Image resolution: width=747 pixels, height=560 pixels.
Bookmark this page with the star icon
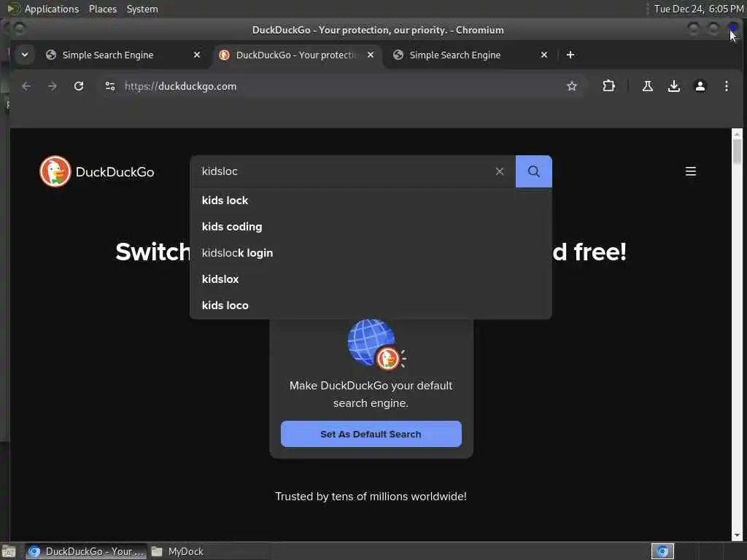[x=572, y=86]
